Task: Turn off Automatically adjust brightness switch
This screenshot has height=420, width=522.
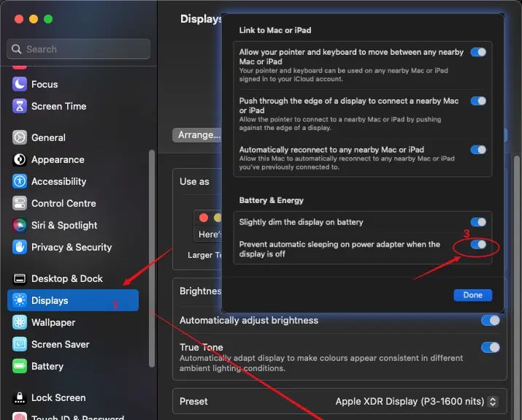Action: 491,321
